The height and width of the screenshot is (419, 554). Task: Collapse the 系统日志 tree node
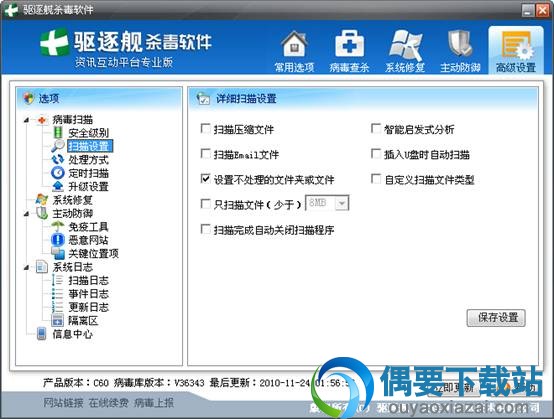pyautogui.click(x=26, y=268)
